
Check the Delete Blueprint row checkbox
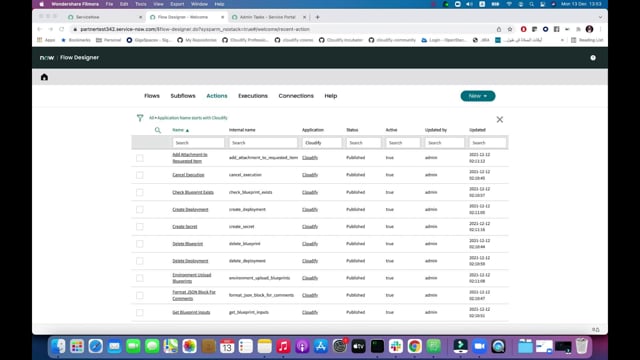pos(140,244)
